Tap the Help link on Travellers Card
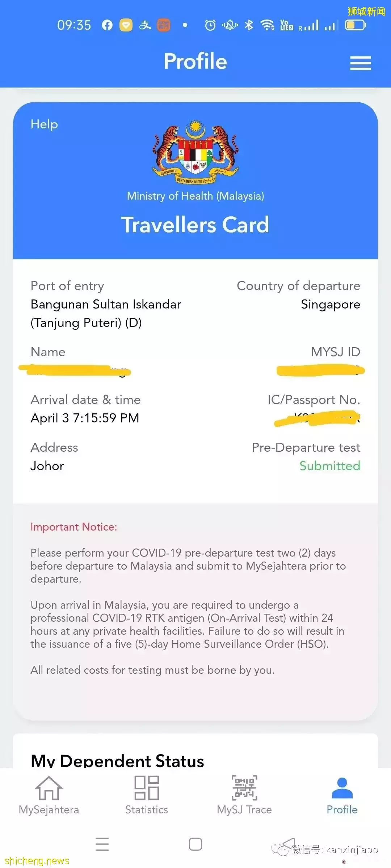This screenshot has width=391, height=868. [x=44, y=124]
